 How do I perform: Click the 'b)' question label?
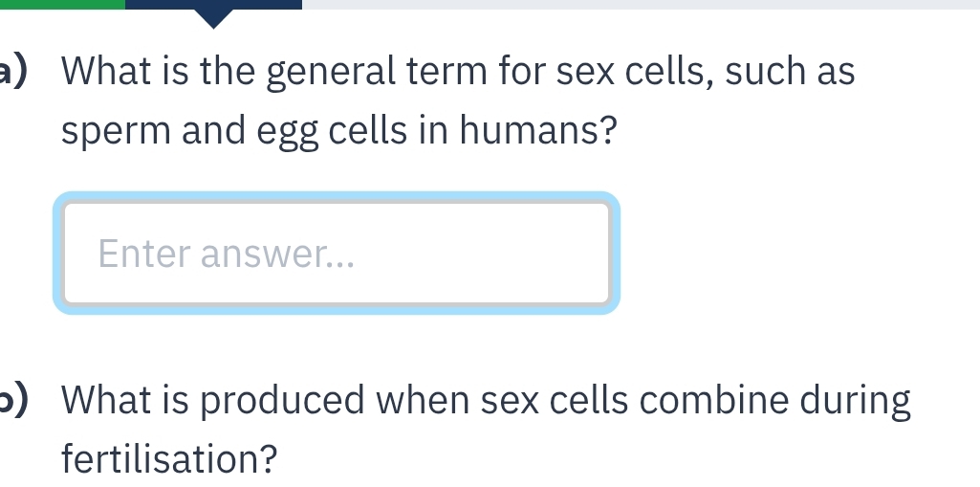tap(17, 402)
